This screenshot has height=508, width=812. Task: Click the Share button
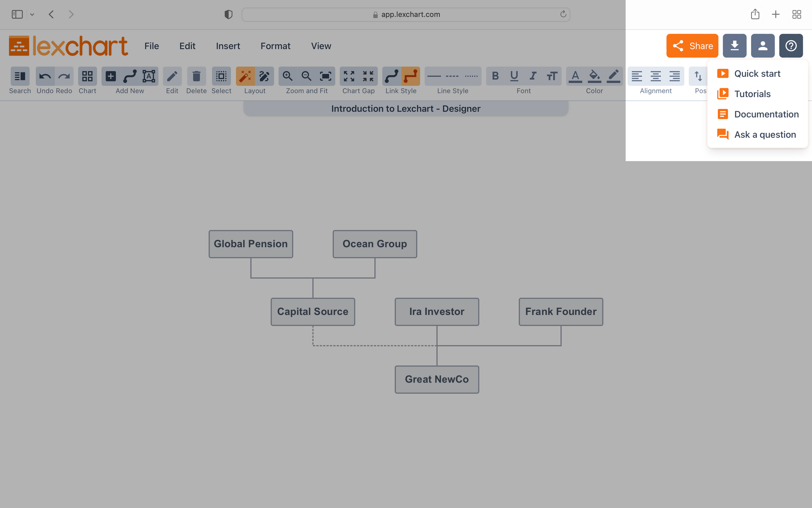click(x=692, y=45)
